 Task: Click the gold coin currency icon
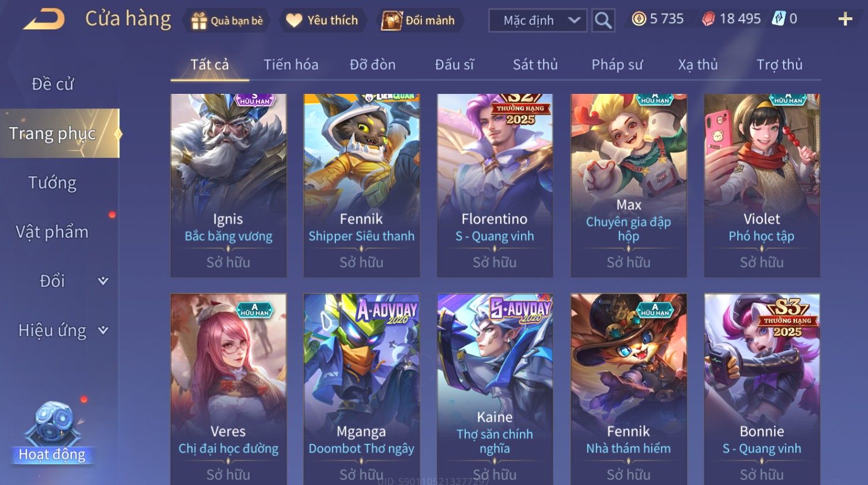tap(639, 19)
